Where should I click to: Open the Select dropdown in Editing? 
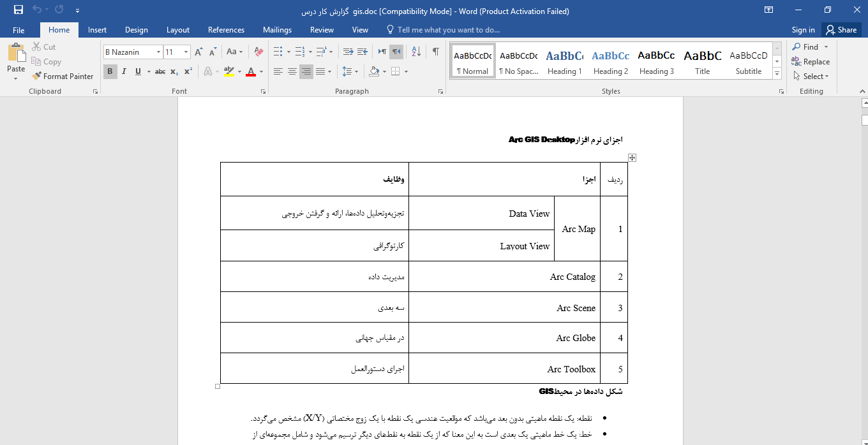810,77
